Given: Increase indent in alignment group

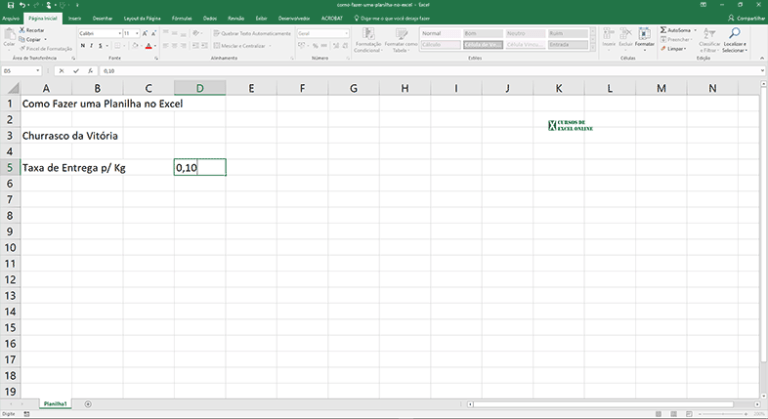Looking at the screenshot, I should click(204, 46).
